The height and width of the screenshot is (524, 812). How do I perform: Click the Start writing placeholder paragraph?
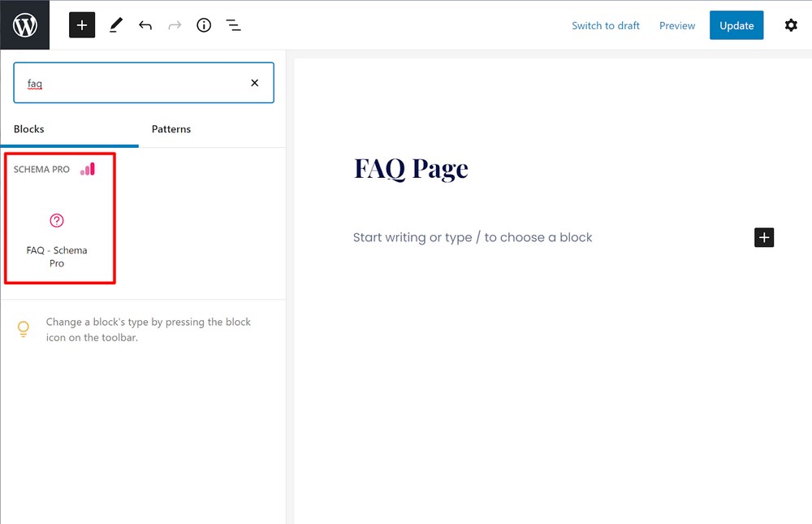[473, 237]
